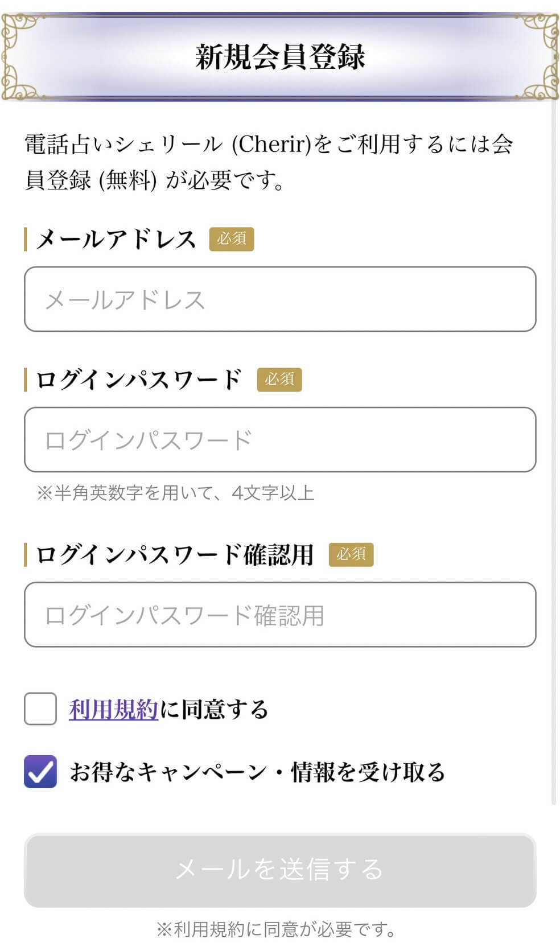Click the に同意する label text
The height and width of the screenshot is (947, 560).
[214, 710]
